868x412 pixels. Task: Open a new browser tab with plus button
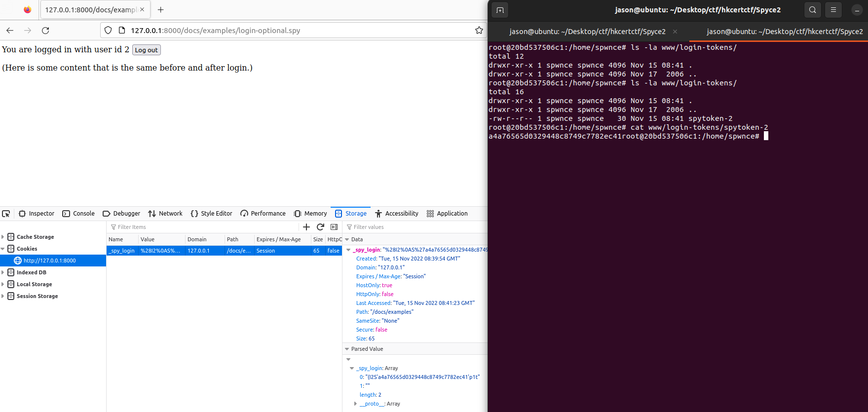[160, 9]
